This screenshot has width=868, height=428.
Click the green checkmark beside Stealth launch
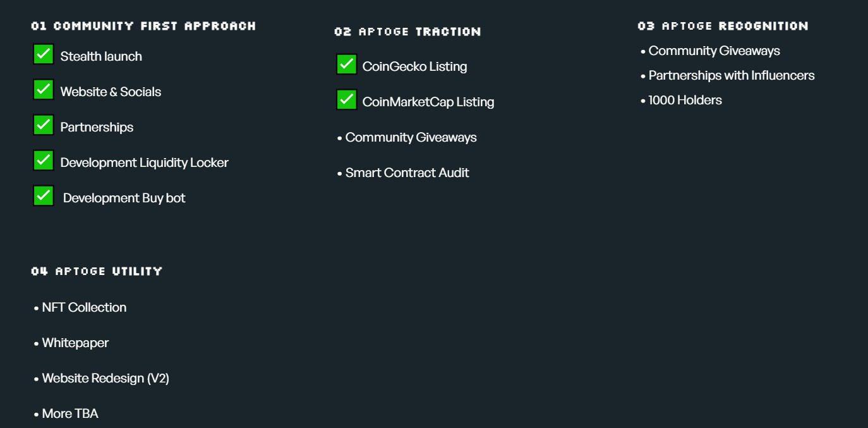point(43,54)
